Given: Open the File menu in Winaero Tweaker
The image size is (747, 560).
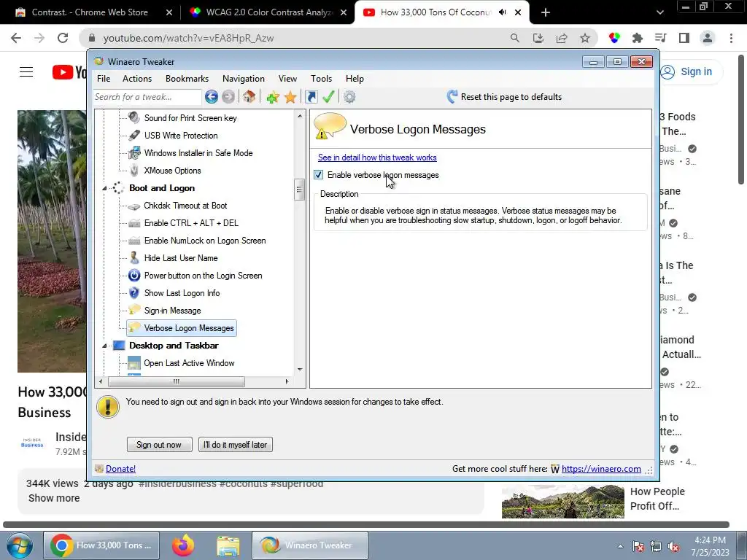Looking at the screenshot, I should (x=104, y=79).
